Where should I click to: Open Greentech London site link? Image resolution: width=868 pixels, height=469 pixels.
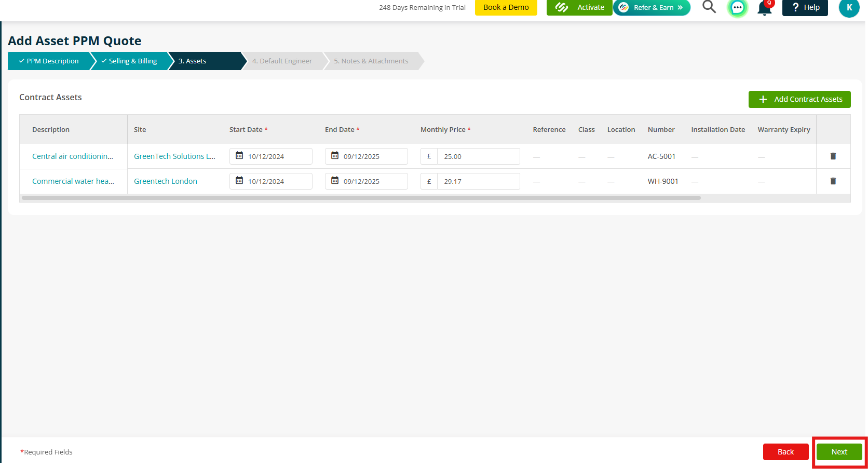click(x=166, y=181)
